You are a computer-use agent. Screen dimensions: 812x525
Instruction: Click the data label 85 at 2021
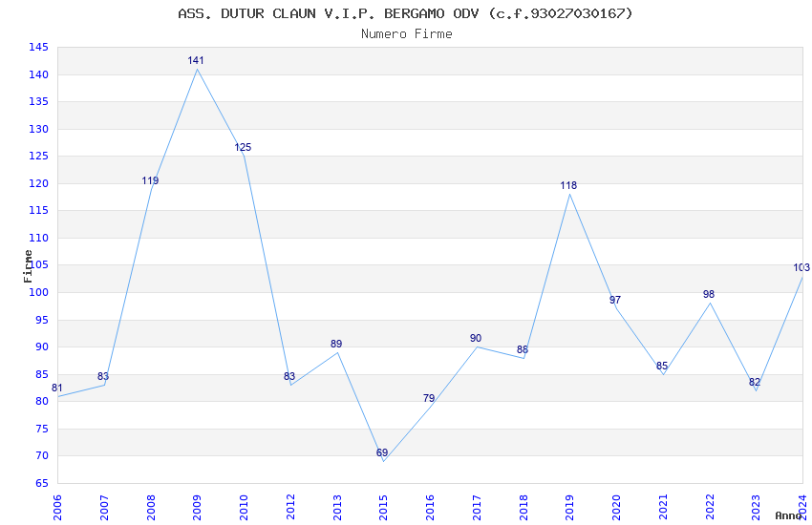(662, 367)
